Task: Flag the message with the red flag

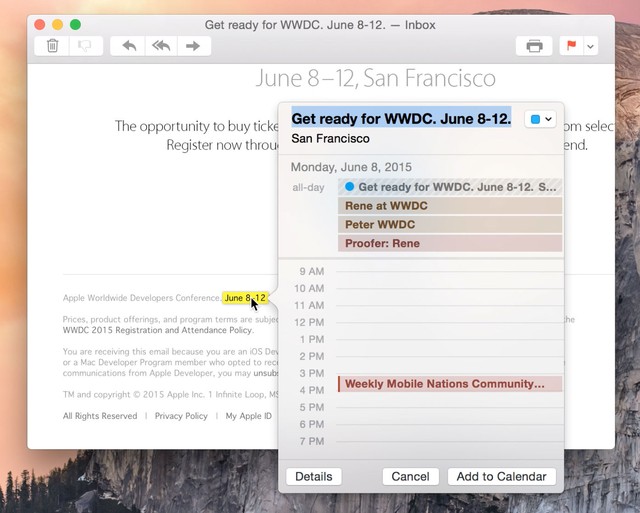Action: tap(571, 46)
